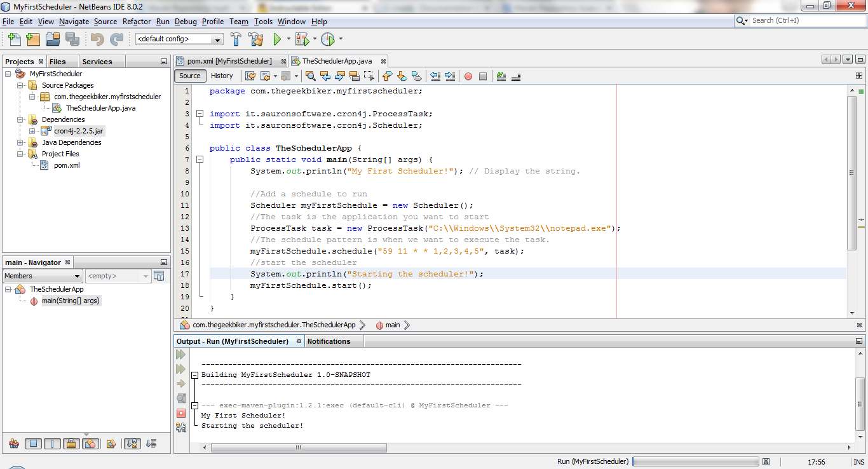Viewport: 868px width, 469px height.
Task: Click the Source view button
Action: (190, 76)
